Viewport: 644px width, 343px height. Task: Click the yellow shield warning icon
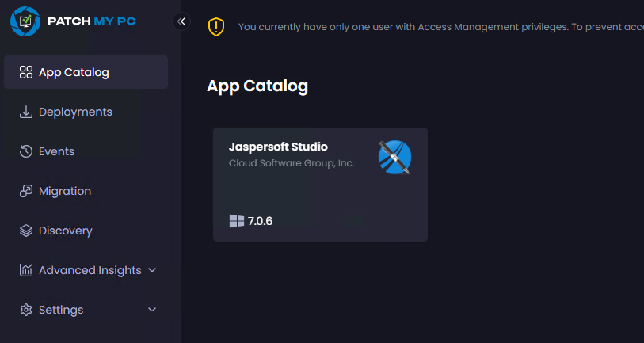pyautogui.click(x=216, y=27)
